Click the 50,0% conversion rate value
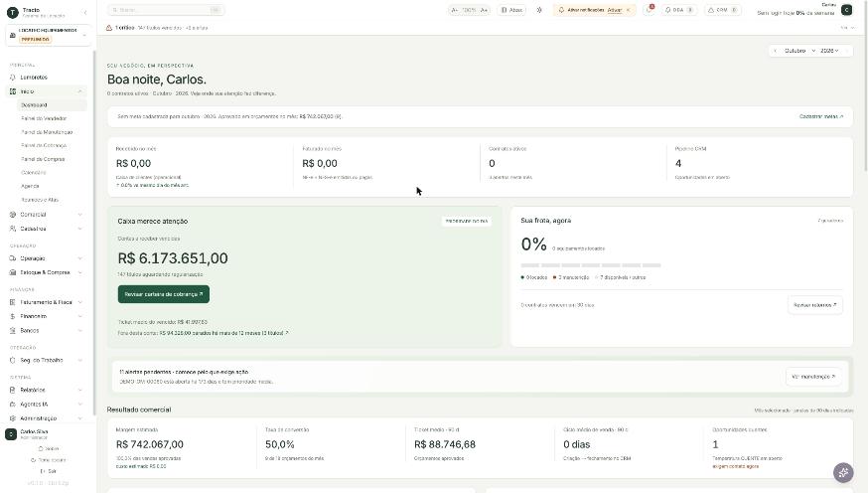Screen dimensions: 868x493 tap(279, 444)
